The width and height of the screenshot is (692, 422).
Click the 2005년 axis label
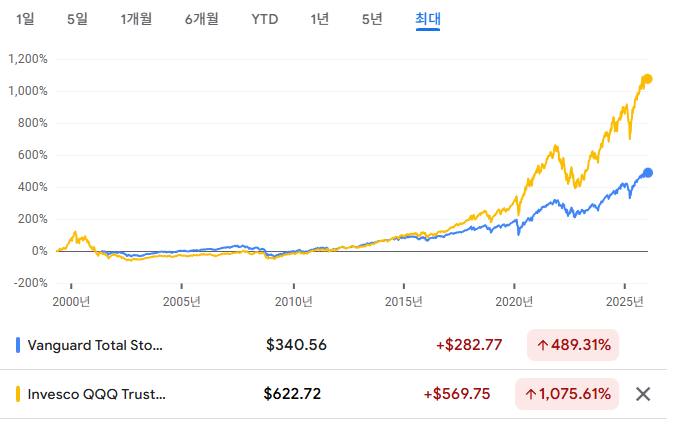click(181, 302)
